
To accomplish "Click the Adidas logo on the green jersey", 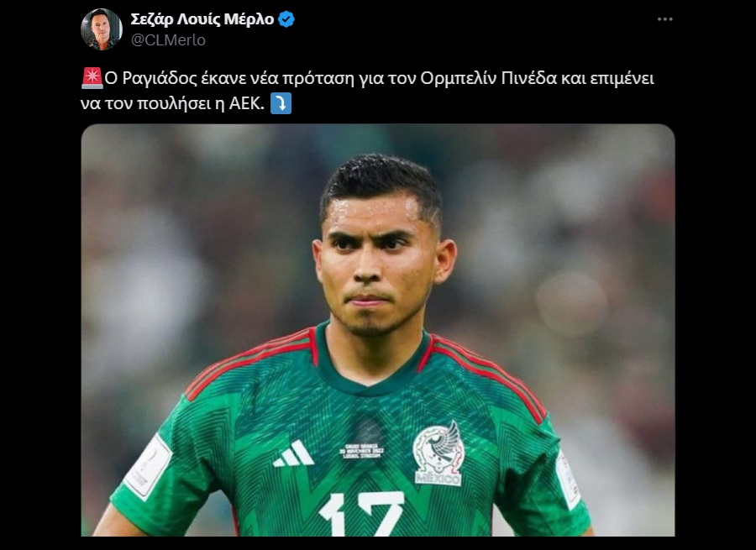I will pos(294,453).
